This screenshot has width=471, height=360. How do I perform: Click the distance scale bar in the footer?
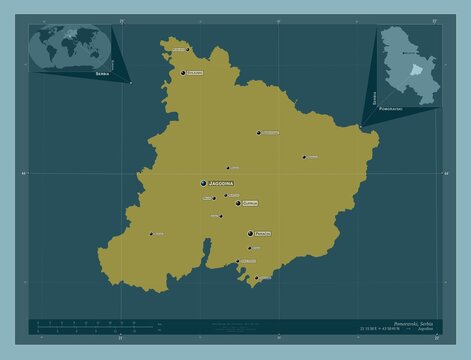click(x=96, y=327)
